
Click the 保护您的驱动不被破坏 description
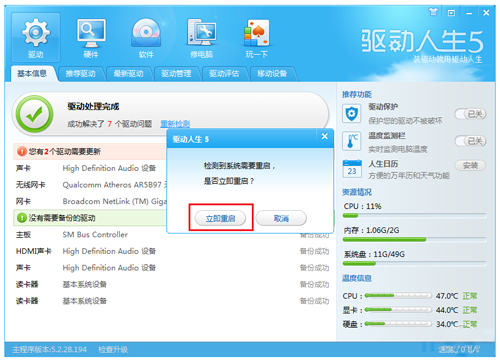[x=405, y=121]
